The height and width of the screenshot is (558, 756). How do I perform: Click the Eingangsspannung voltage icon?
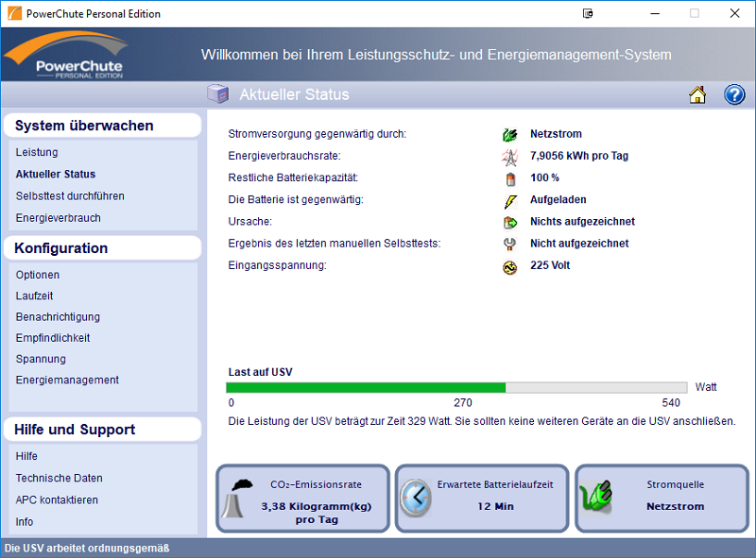510,266
